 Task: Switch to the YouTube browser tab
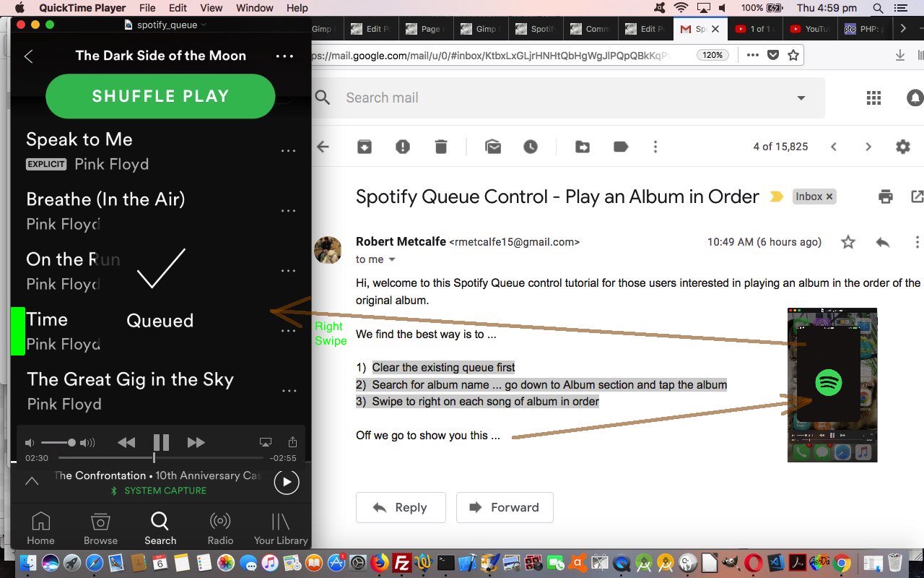[x=809, y=29]
